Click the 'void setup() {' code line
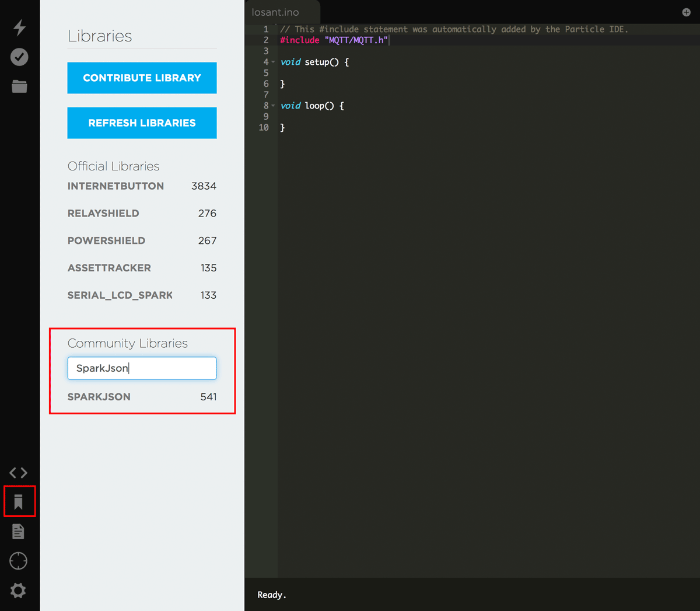Screen dimensions: 700x611 tap(315, 62)
